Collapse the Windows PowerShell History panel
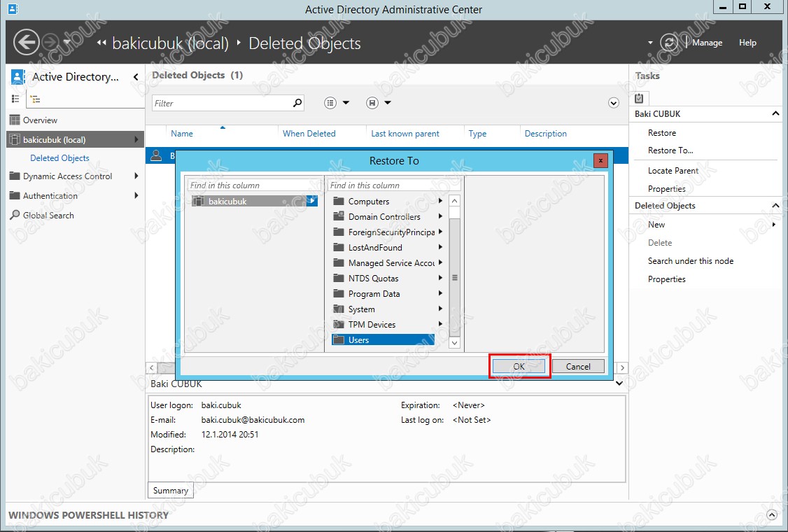788x532 pixels. coord(773,514)
